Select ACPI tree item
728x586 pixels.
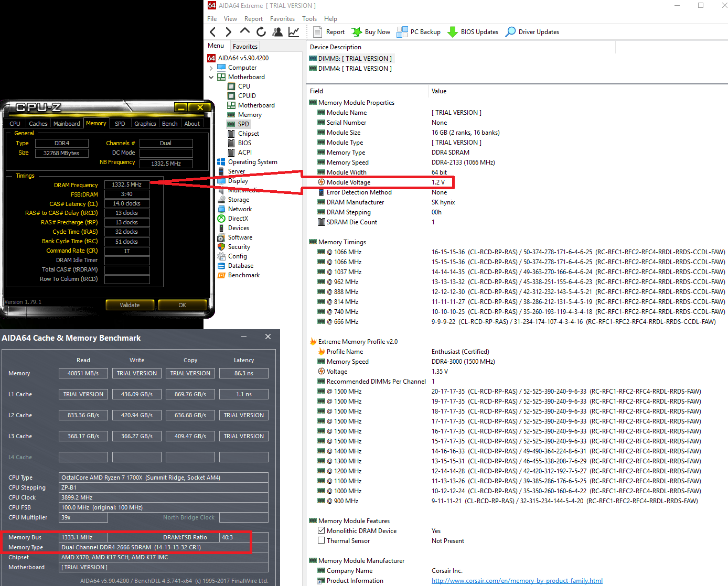(239, 153)
